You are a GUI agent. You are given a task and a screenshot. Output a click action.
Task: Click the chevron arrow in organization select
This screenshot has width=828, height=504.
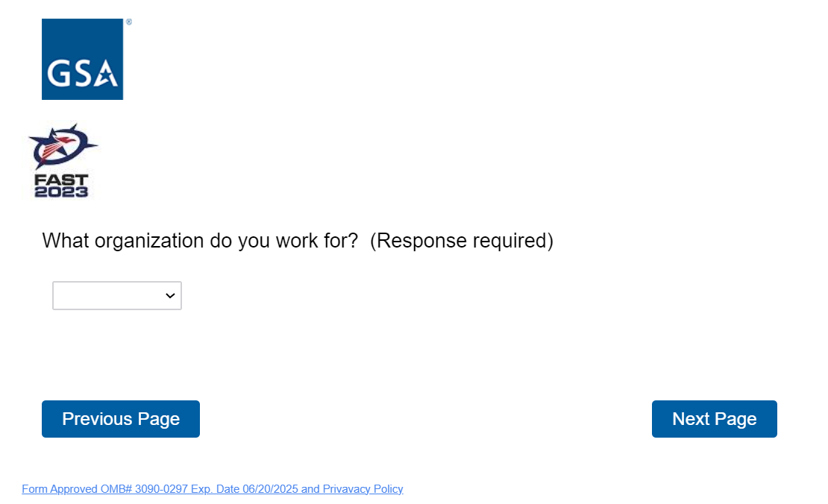pos(170,296)
